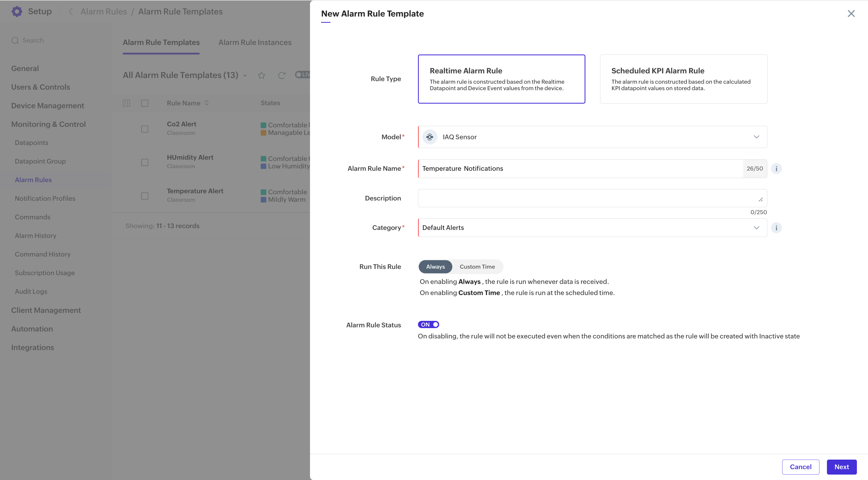This screenshot has height=480, width=868.
Task: Open the Category Default Alerts dropdown
Action: [592, 228]
